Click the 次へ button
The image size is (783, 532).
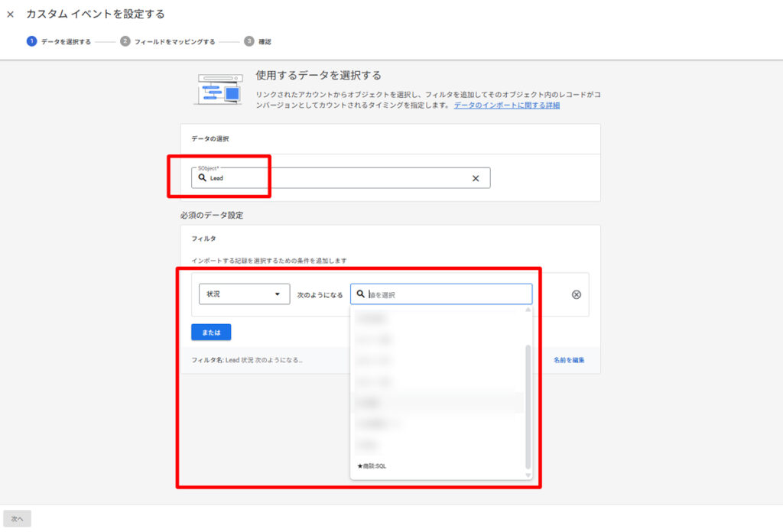(17, 519)
